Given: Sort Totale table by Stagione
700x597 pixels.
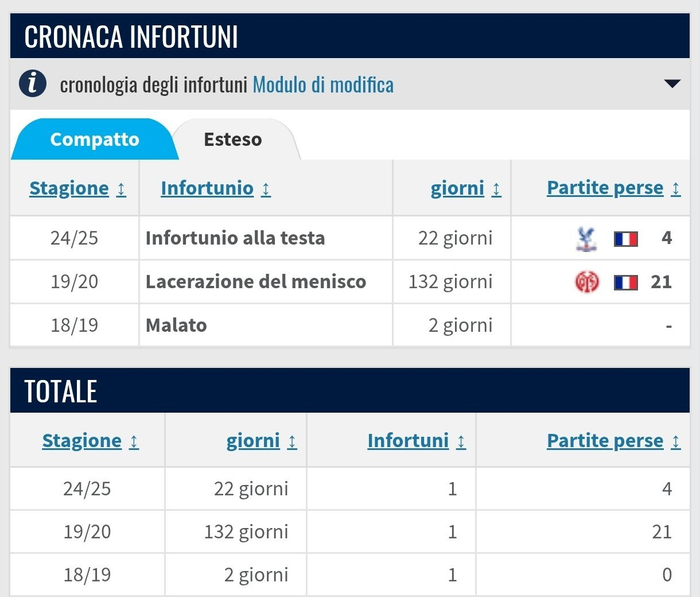Looking at the screenshot, I should [90, 441].
